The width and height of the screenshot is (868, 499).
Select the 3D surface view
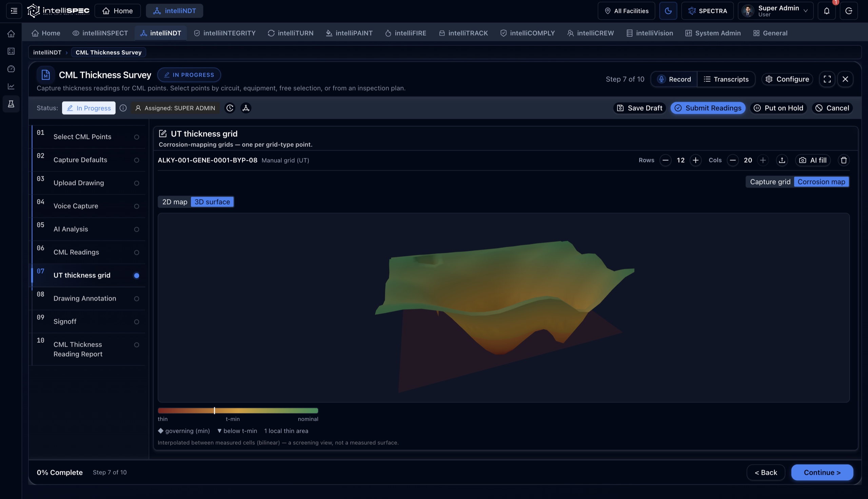(x=212, y=202)
